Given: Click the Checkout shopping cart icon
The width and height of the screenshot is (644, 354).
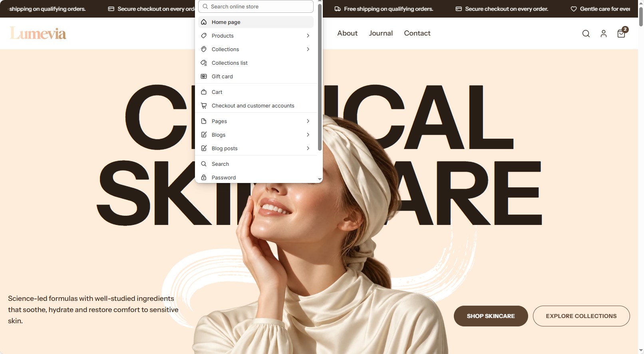Looking at the screenshot, I should click(204, 105).
